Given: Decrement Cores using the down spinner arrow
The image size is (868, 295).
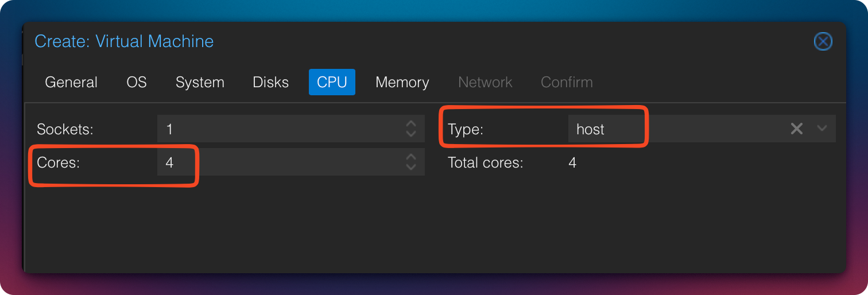Looking at the screenshot, I should (410, 167).
